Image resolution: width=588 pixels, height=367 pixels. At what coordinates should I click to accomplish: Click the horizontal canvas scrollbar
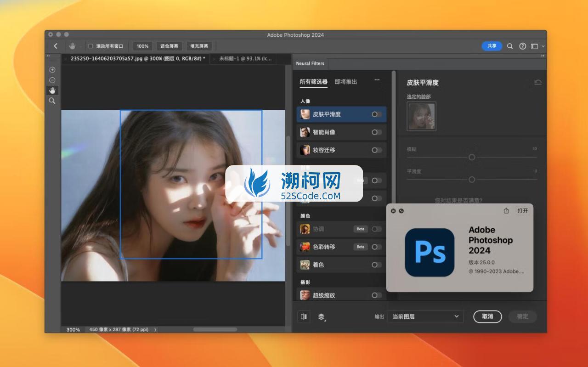coord(215,329)
